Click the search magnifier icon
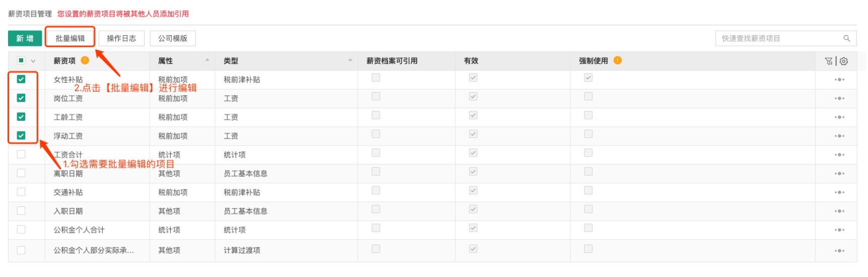Screen dimensions: 868x277 click(846, 38)
